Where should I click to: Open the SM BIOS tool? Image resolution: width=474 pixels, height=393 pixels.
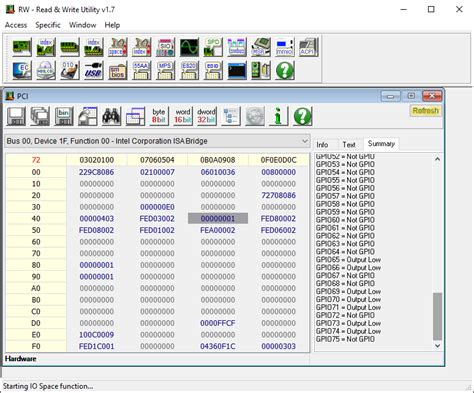coord(117,70)
